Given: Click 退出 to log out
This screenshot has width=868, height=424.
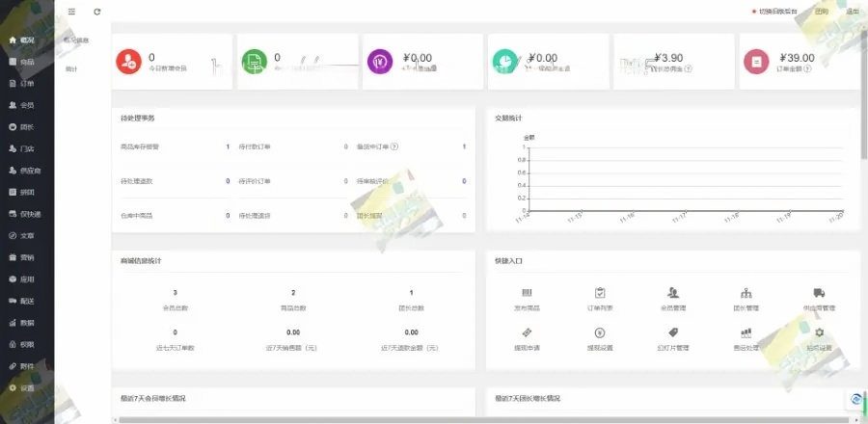Looking at the screenshot, I should click(x=852, y=12).
